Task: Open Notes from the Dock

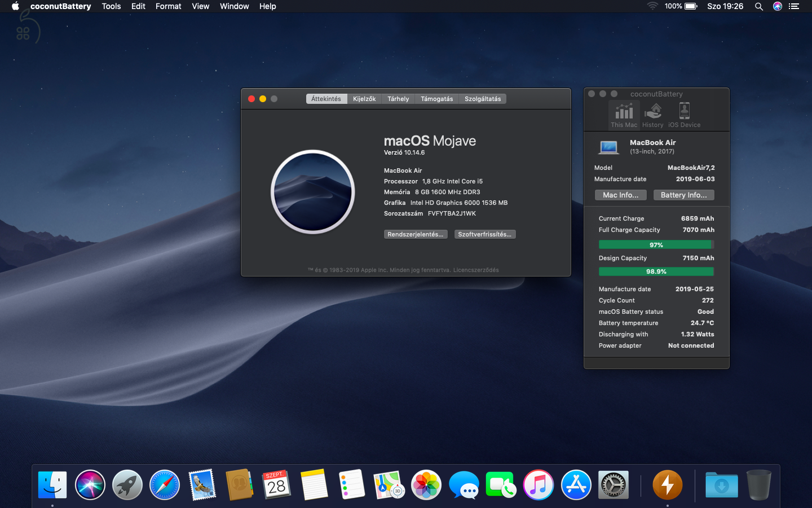Action: (314, 485)
